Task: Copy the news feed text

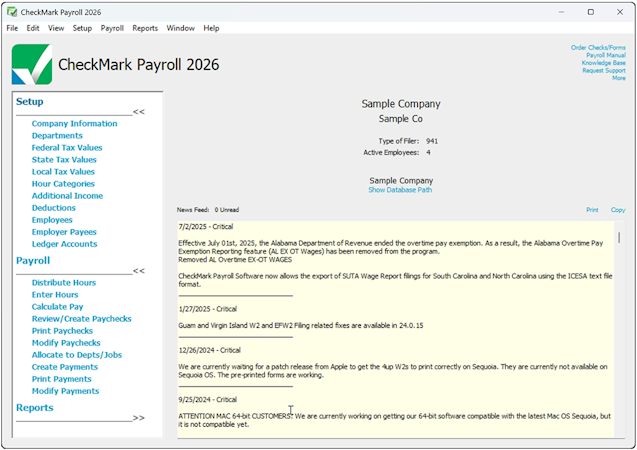Action: (x=618, y=210)
